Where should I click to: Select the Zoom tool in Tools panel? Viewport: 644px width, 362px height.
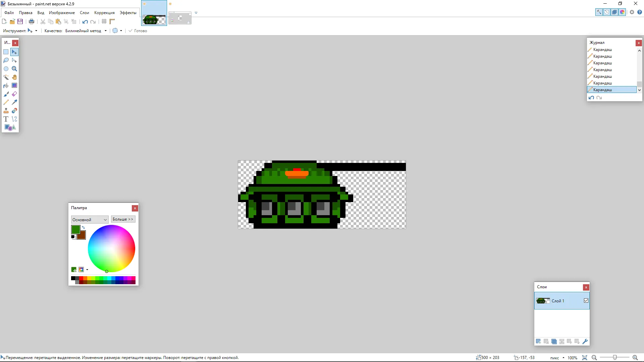tap(14, 69)
